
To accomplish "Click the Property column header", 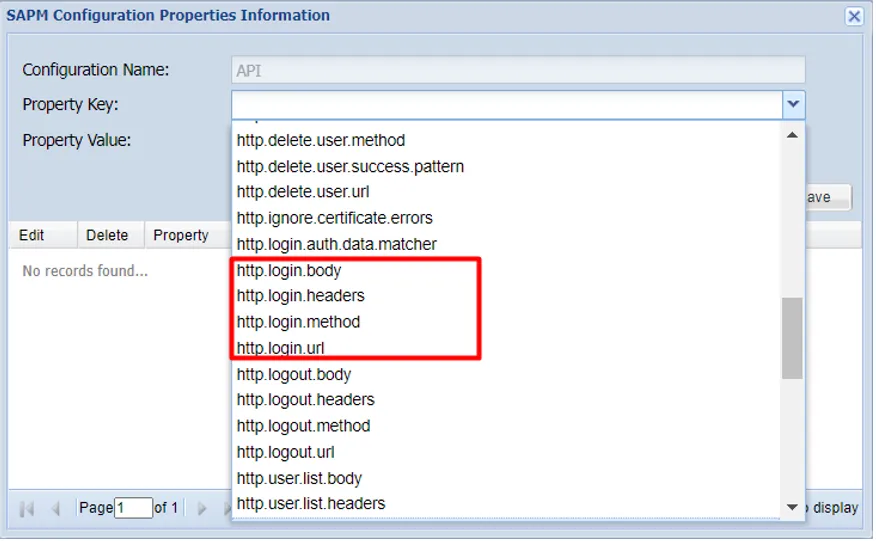I will pos(188,235).
